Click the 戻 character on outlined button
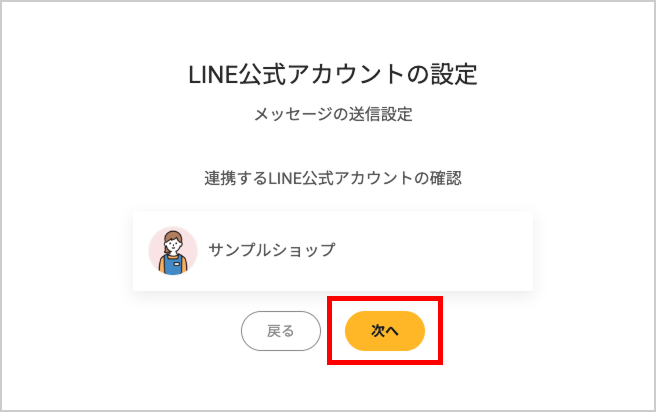This screenshot has height=412, width=656. 274,331
